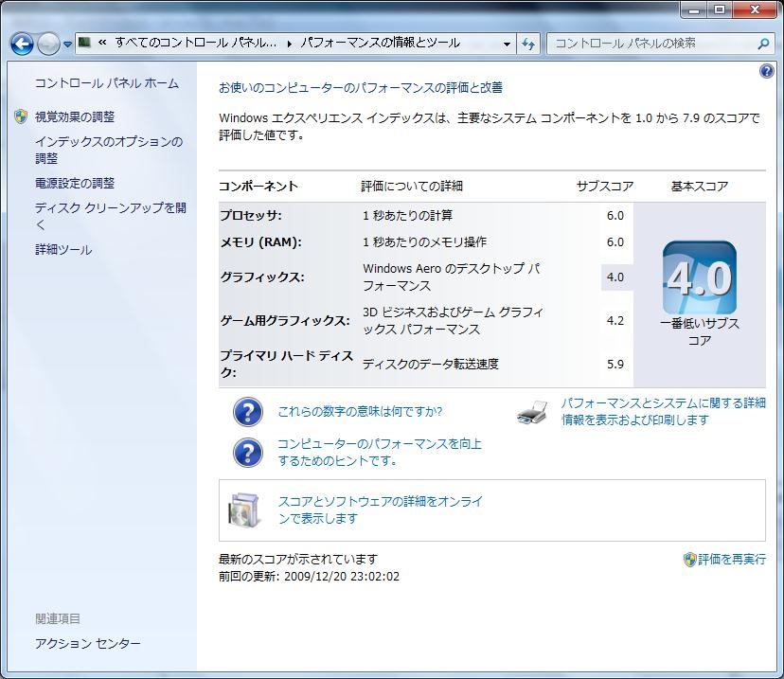Viewport: 784px width, 679px height.
Task: Expand the address bar history dropdown
Action: pos(507,44)
